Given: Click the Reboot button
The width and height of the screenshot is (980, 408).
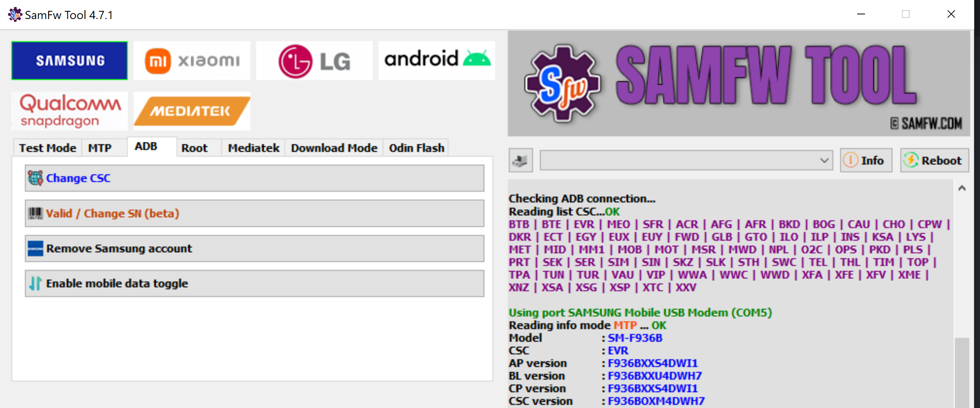Looking at the screenshot, I should (934, 160).
